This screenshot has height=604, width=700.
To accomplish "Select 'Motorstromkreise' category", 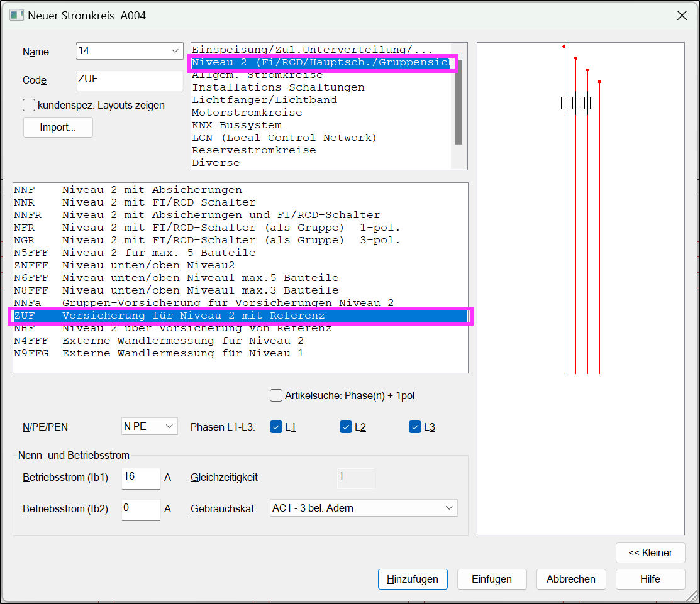I will pyautogui.click(x=321, y=113).
